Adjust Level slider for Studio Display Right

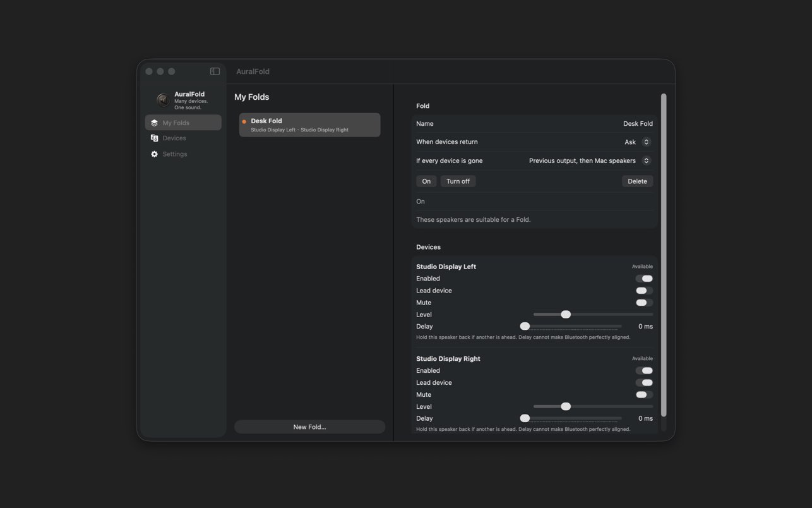[x=593, y=406]
